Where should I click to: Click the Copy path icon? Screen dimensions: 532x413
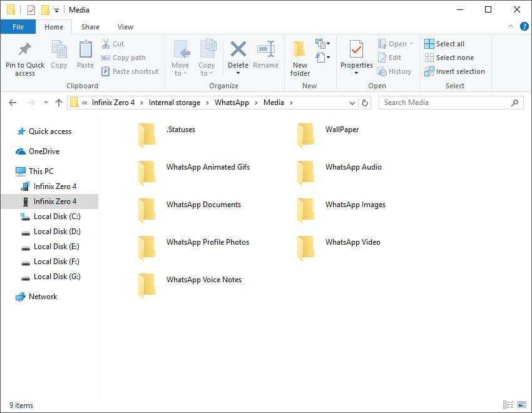[x=106, y=58]
